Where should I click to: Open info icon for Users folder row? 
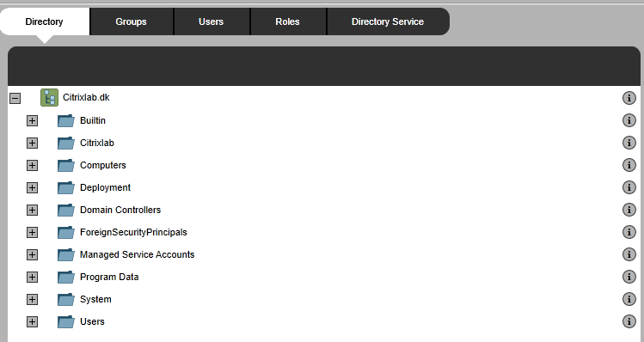(x=629, y=321)
